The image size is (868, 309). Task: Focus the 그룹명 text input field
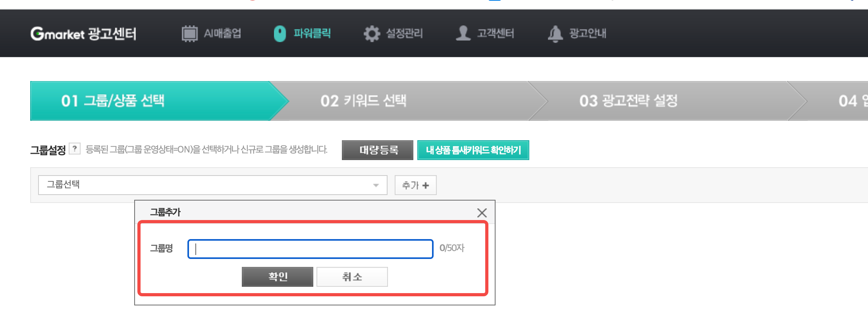click(311, 249)
